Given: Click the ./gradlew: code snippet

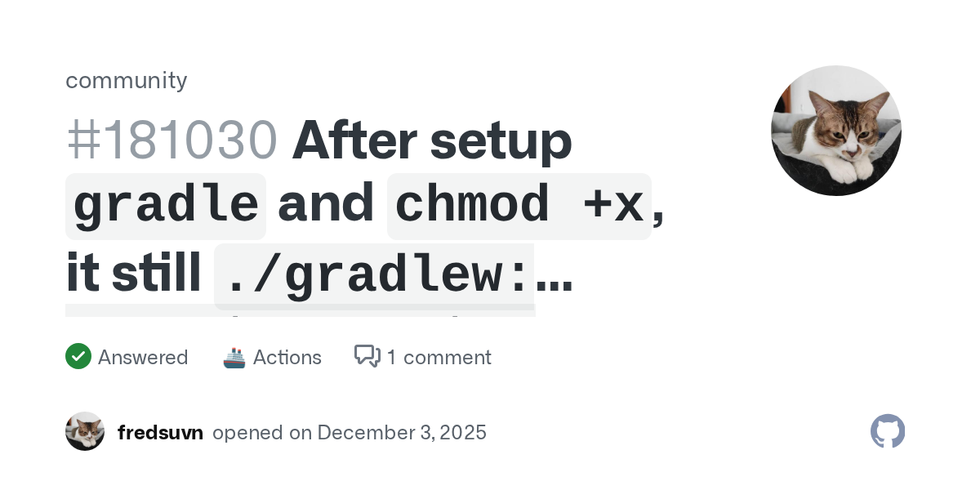Looking at the screenshot, I should 374,276.
